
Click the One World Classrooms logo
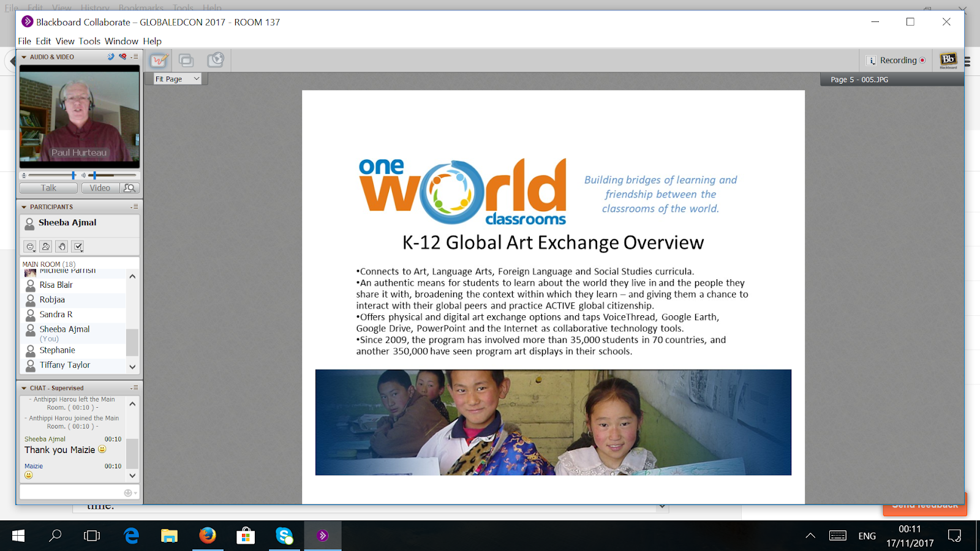[463, 192]
